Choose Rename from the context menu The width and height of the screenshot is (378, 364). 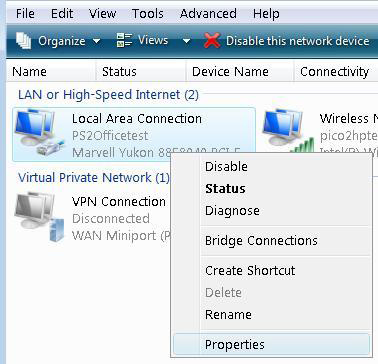point(271,314)
